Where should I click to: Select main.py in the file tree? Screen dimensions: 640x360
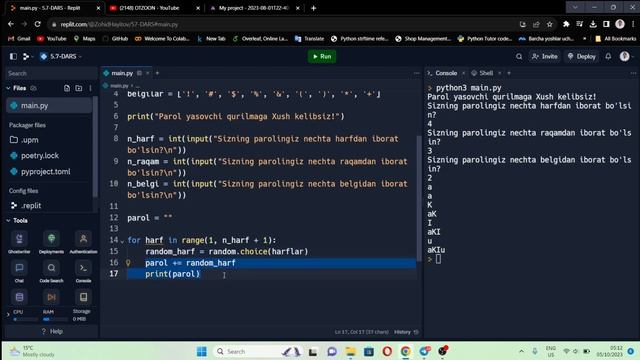click(x=49, y=105)
